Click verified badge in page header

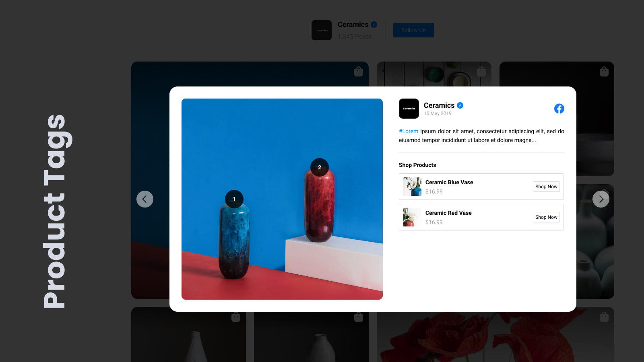374,25
